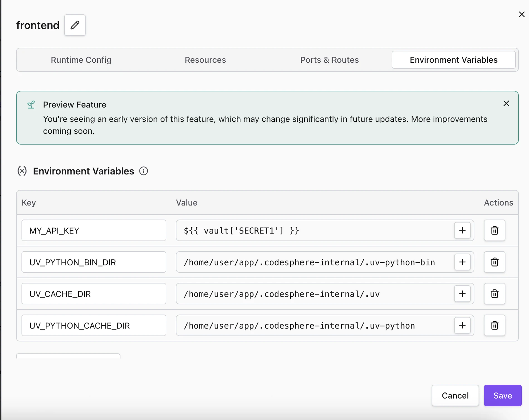The image size is (529, 420).
Task: Click the plus icon in UV_PYTHON_BIN_DIR row
Action: (x=462, y=262)
